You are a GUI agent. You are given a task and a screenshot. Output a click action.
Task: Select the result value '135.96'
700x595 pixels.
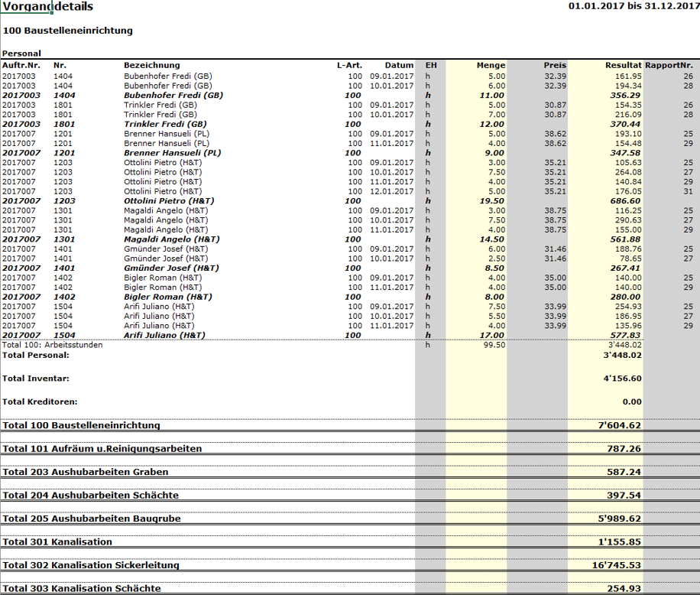628,326
